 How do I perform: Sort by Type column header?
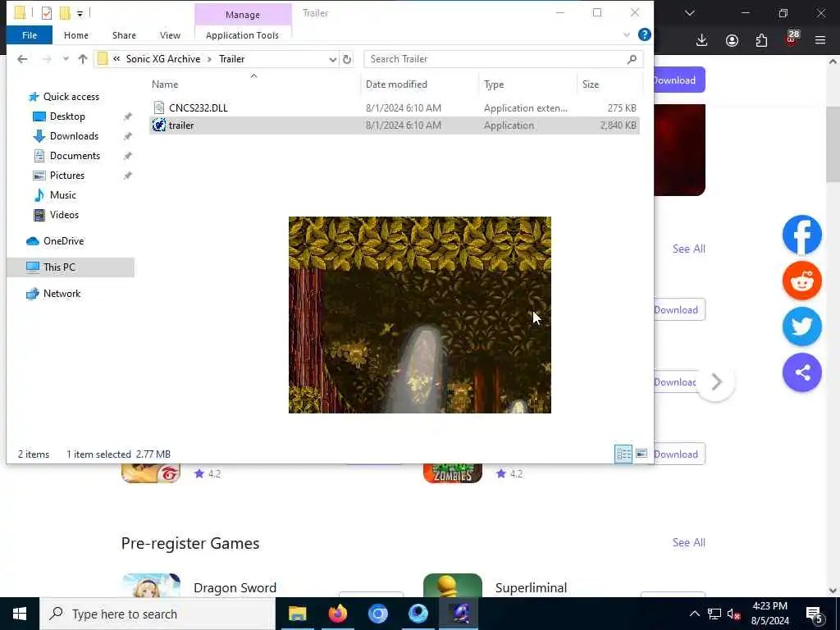click(x=493, y=84)
